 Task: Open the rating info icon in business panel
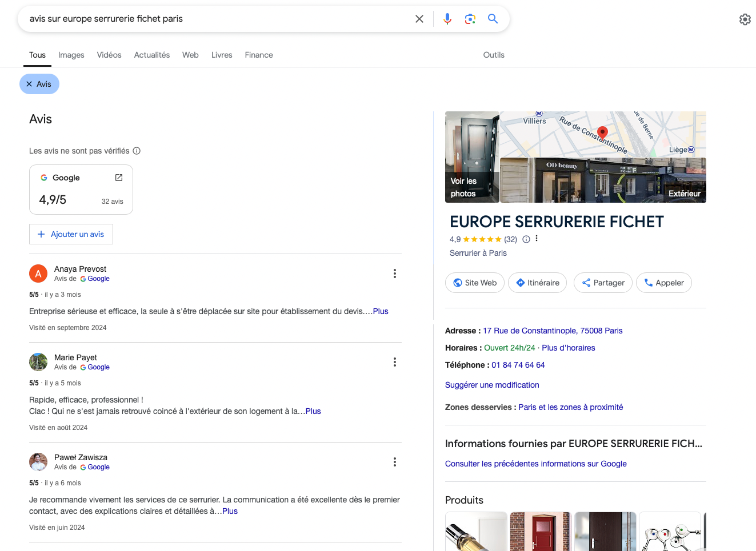(x=526, y=239)
